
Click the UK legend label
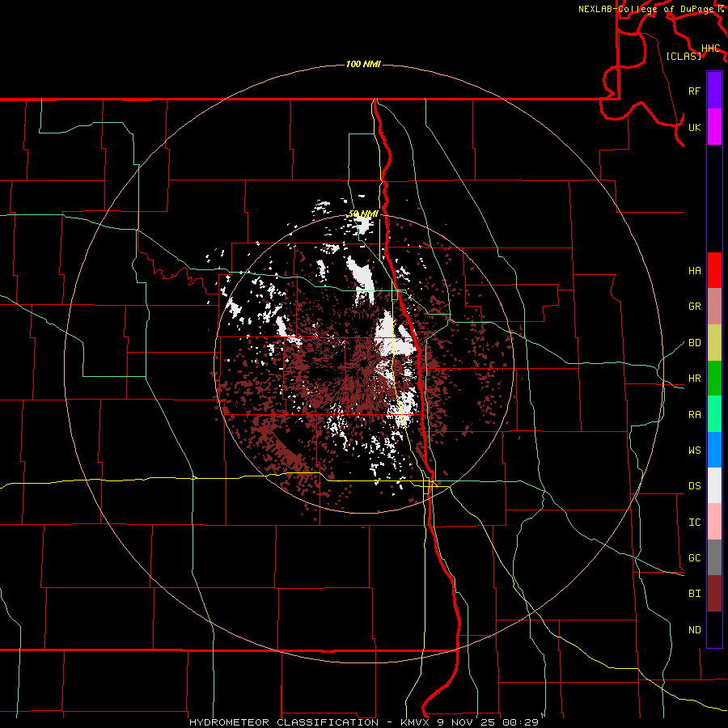(x=694, y=127)
